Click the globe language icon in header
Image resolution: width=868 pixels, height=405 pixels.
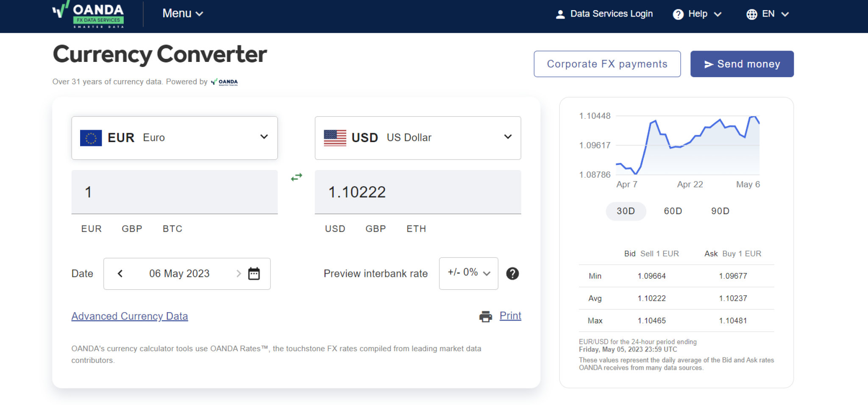(x=751, y=14)
